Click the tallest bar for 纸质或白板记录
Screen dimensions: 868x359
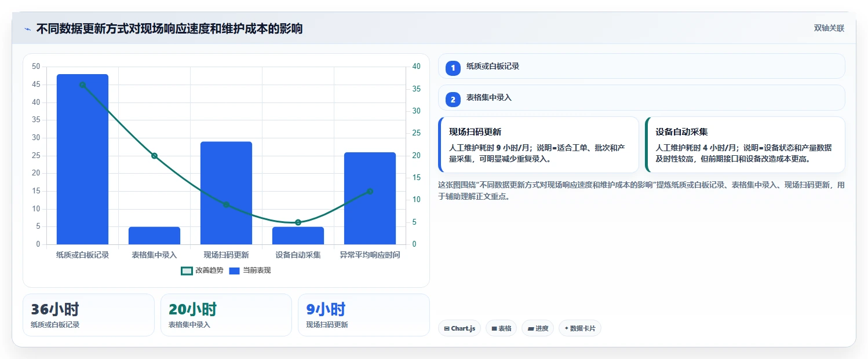point(82,159)
